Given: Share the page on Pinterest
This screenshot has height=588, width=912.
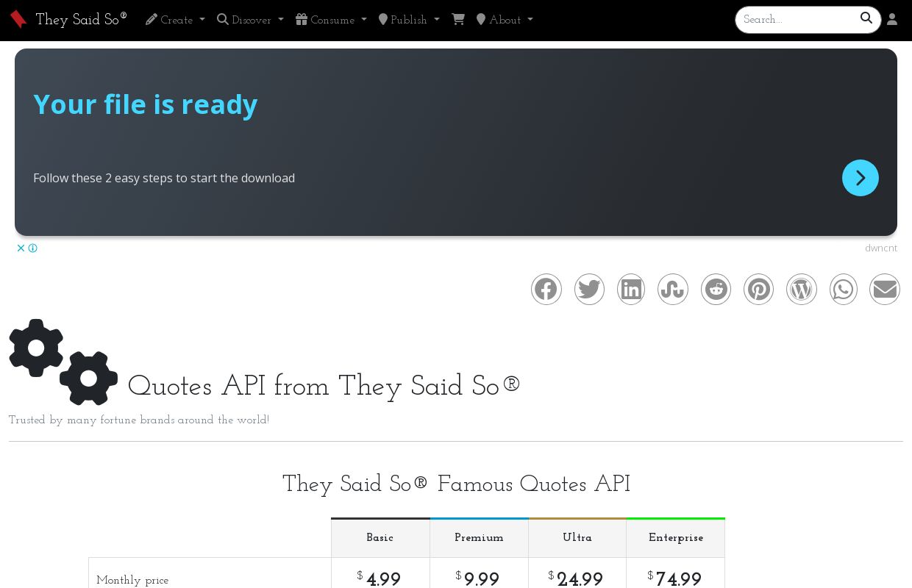Looking at the screenshot, I should (758, 290).
